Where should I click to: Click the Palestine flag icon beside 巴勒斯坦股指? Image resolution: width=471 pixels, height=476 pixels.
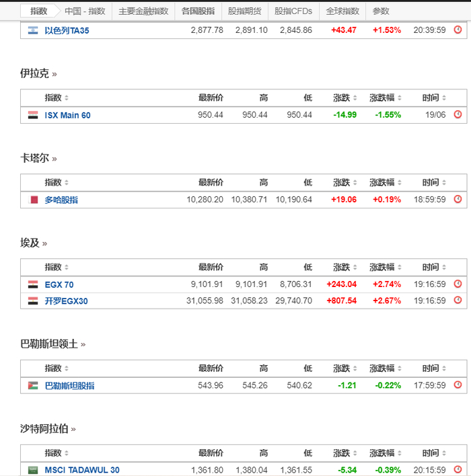(x=33, y=385)
